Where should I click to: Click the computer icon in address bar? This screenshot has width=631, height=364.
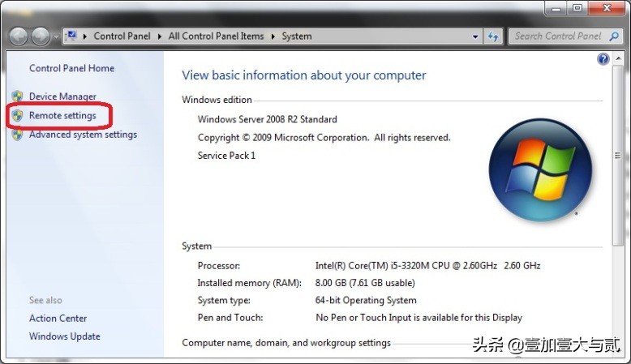click(72, 36)
